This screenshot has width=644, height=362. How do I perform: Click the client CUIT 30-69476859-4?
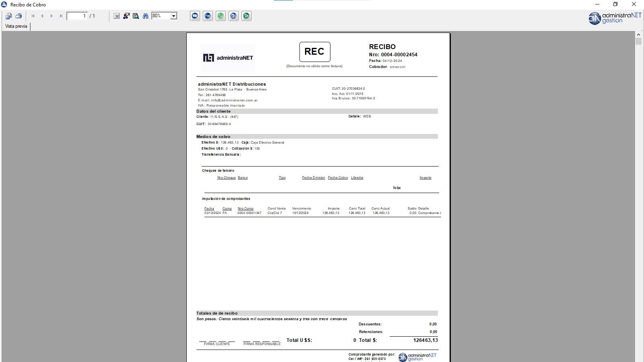click(219, 124)
